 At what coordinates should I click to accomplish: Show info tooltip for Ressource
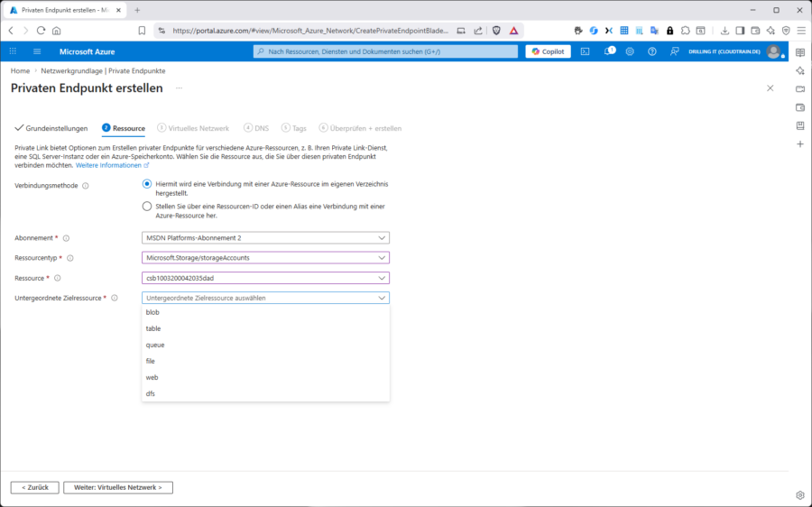tap(58, 278)
